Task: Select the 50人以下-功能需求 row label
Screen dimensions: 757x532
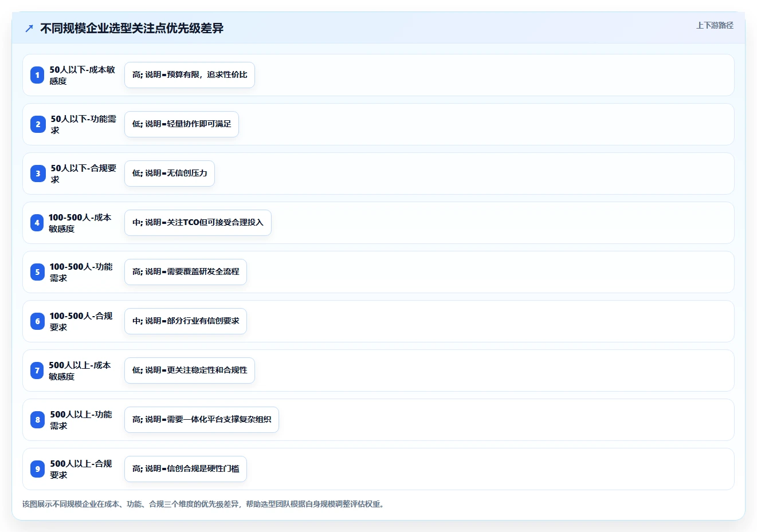Action: 83,124
